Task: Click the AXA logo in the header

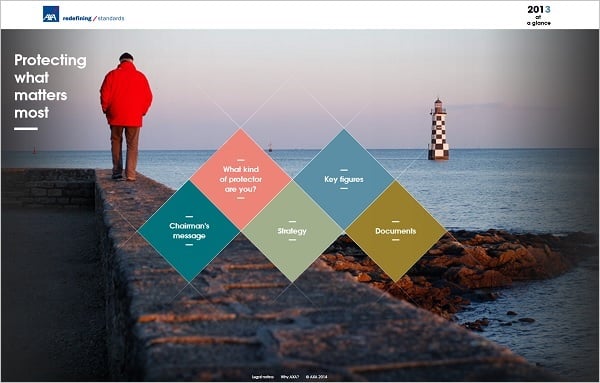Action: point(51,14)
